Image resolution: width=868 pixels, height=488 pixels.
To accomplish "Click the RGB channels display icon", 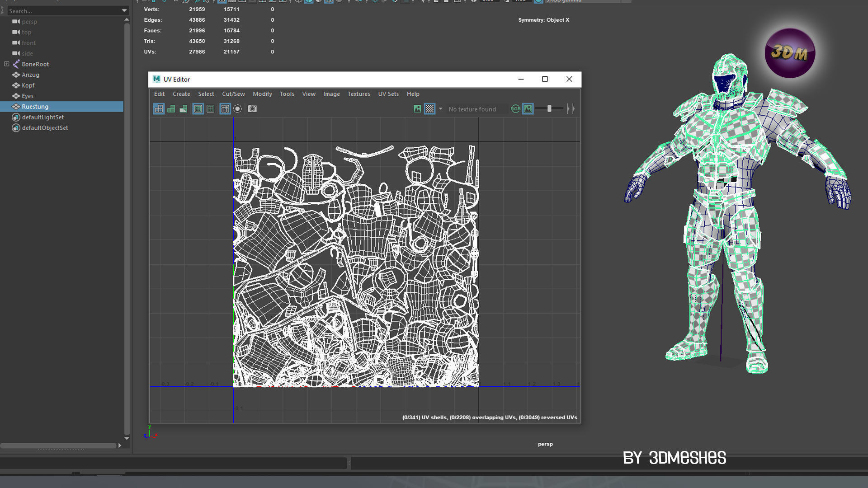I will tap(515, 109).
